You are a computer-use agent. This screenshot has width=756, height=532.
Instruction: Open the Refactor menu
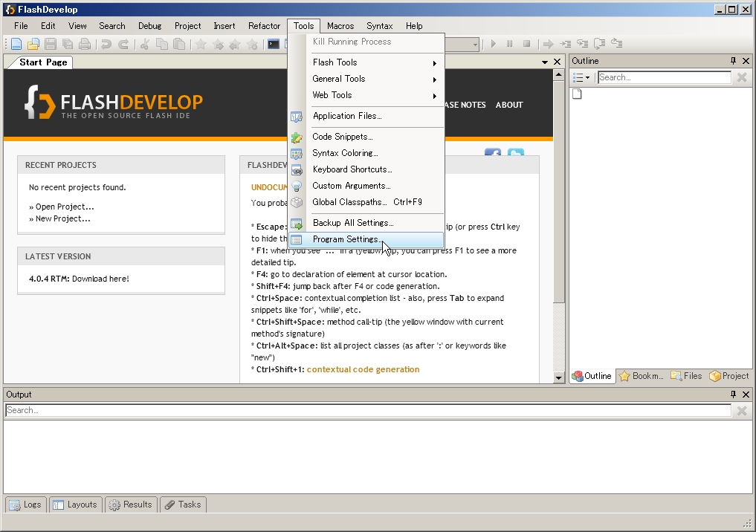coord(264,26)
